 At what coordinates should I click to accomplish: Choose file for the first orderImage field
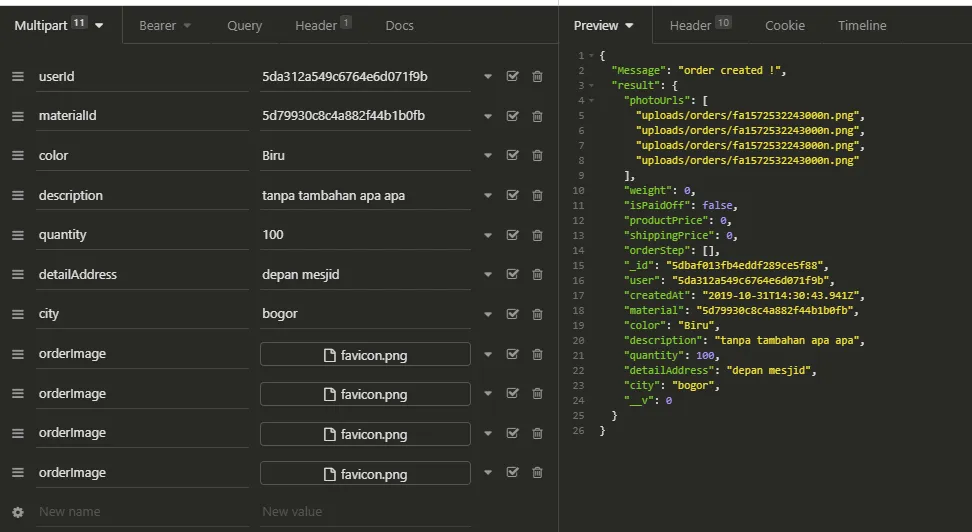click(x=365, y=354)
